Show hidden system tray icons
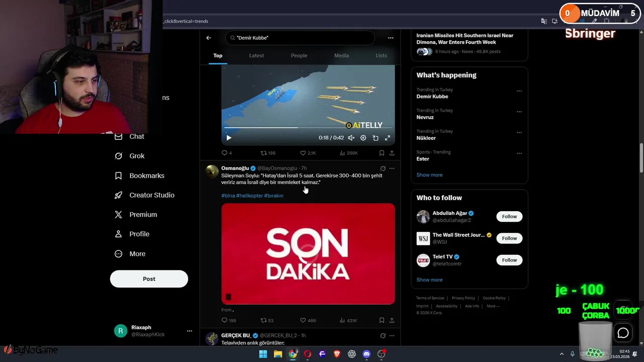This screenshot has height=362, width=644. pos(561,354)
